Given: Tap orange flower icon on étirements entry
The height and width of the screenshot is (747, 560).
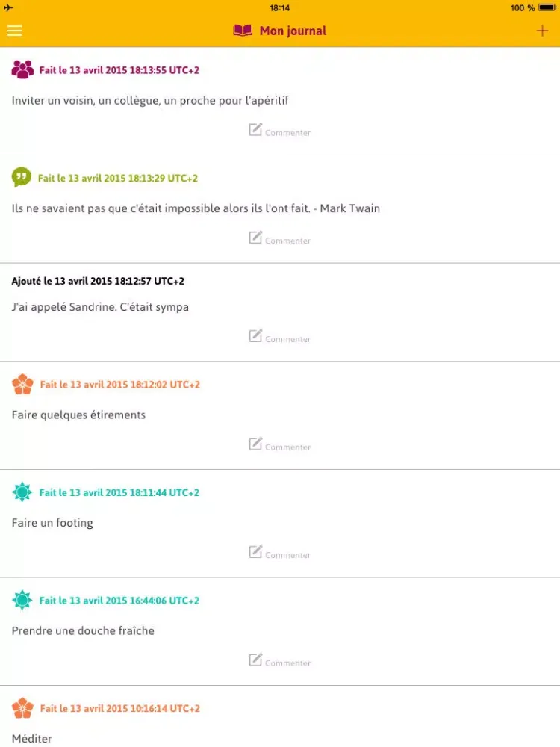Looking at the screenshot, I should (x=22, y=384).
